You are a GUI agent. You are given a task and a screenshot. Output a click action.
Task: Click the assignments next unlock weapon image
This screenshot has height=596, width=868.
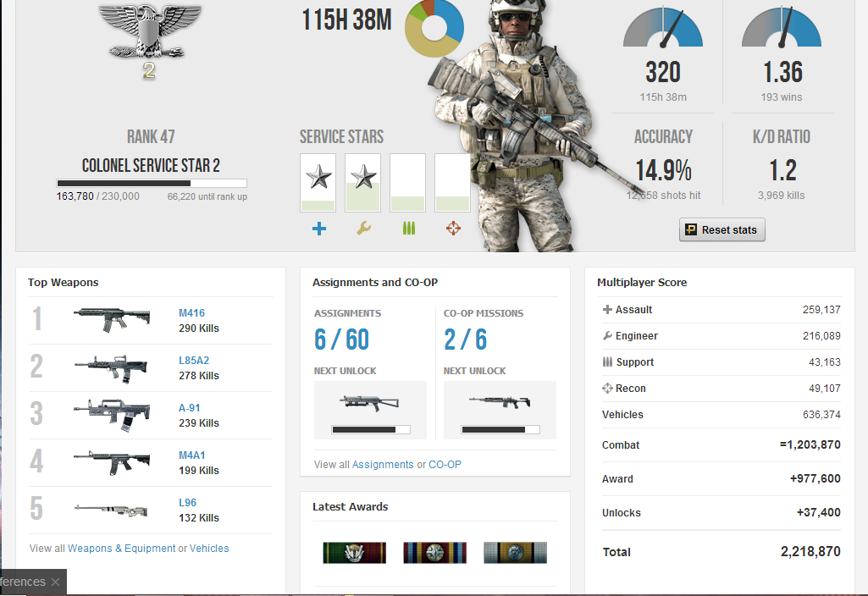click(x=370, y=404)
